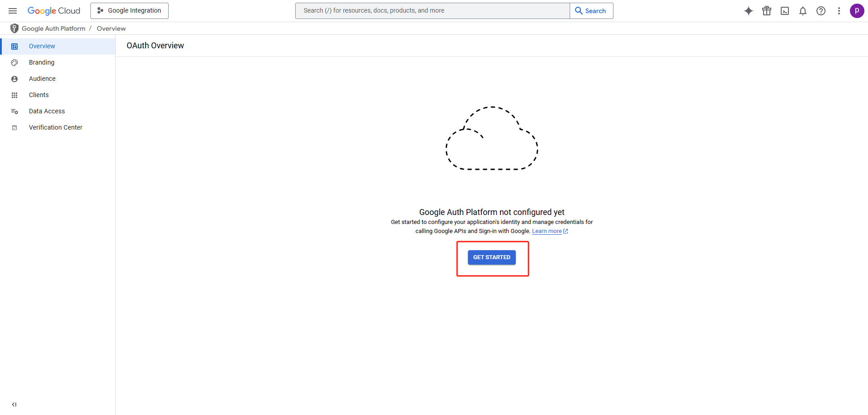Select Overview in the sidebar
Image resolution: width=868 pixels, height=415 pixels.
[x=42, y=46]
